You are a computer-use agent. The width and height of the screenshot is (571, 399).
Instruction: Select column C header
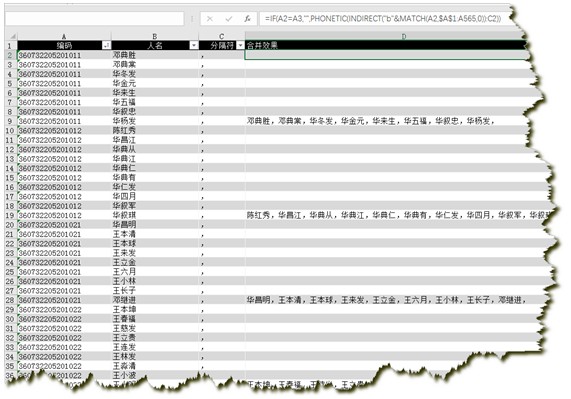point(222,36)
